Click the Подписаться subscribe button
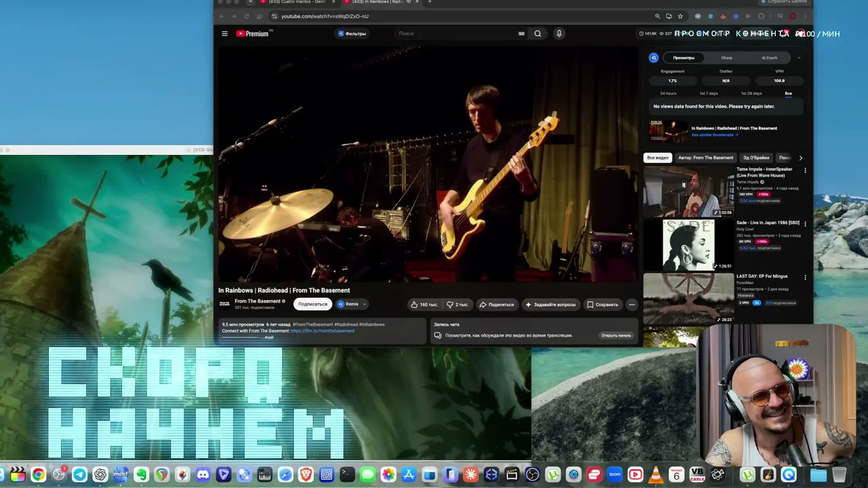Image resolution: width=868 pixels, height=488 pixels. click(x=313, y=304)
